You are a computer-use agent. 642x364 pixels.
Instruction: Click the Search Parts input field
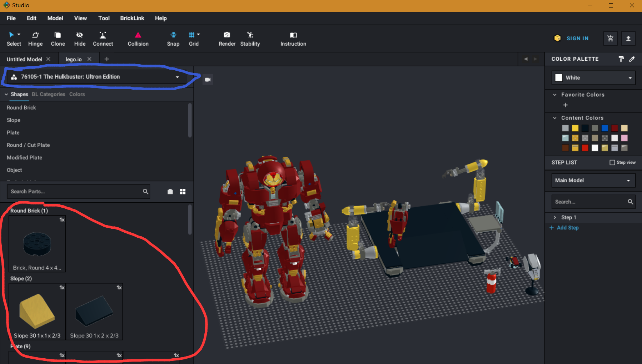click(75, 192)
